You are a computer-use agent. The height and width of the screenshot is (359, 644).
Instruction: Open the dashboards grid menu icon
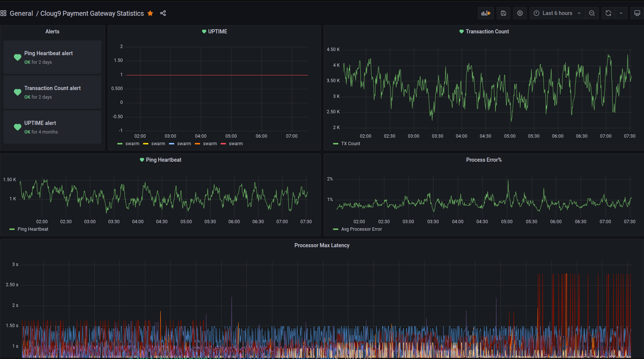4,13
